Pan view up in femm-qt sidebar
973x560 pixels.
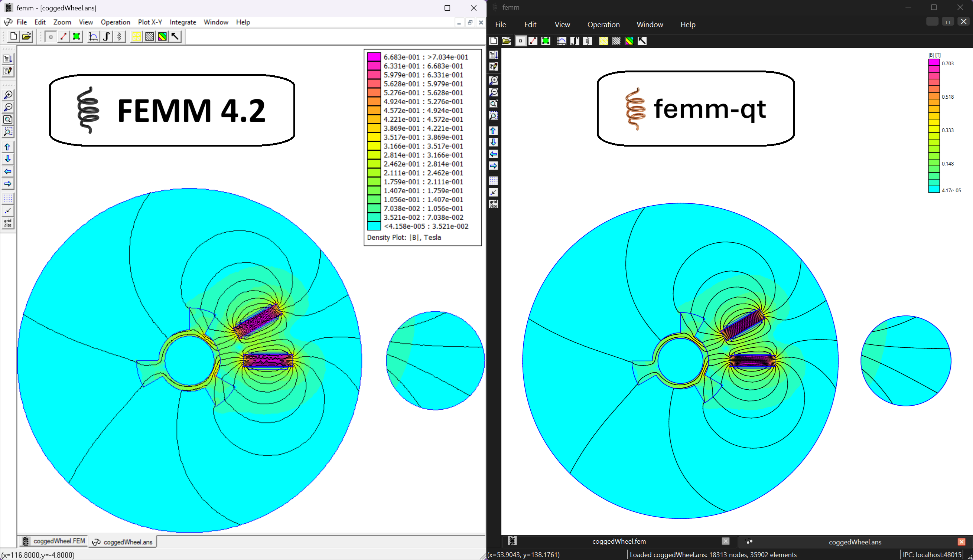[x=494, y=131]
